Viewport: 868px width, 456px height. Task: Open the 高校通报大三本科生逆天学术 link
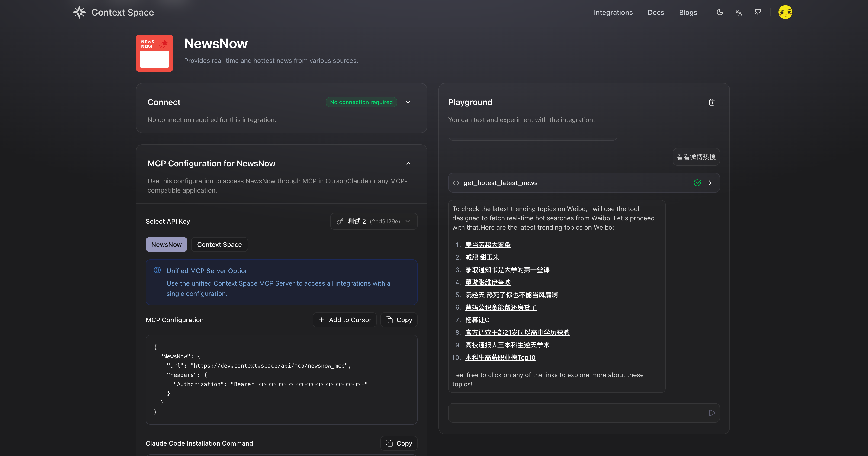pos(507,345)
